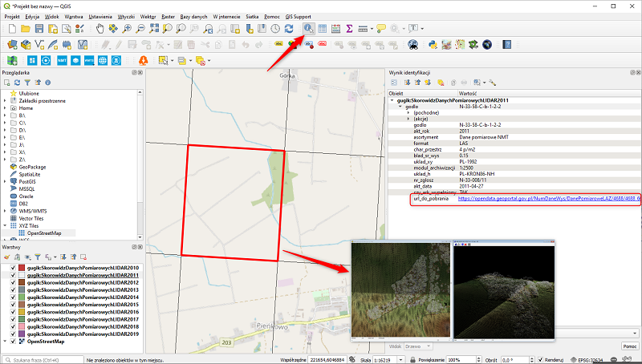The image size is (642, 364).
Task: Click the Refresh map icon
Action: [x=289, y=28]
